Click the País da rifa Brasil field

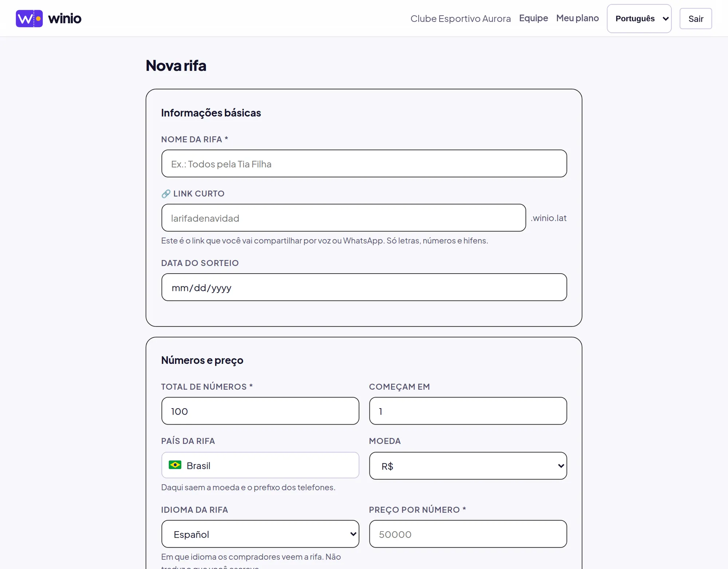(260, 465)
